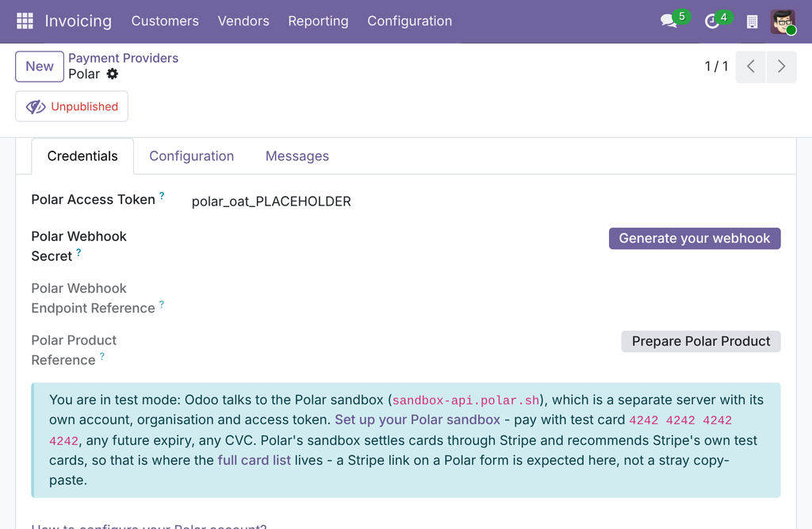This screenshot has width=812, height=529.
Task: Open the company switcher building icon
Action: pyautogui.click(x=752, y=21)
